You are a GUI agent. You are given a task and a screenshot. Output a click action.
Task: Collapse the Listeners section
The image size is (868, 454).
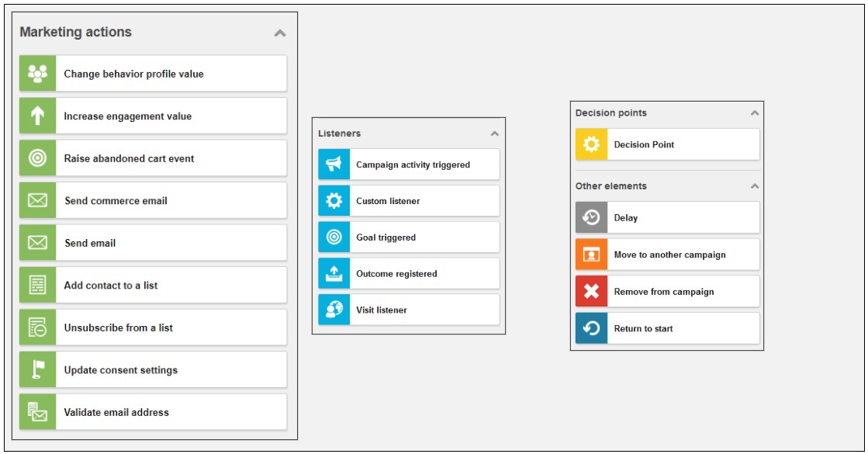click(x=494, y=133)
